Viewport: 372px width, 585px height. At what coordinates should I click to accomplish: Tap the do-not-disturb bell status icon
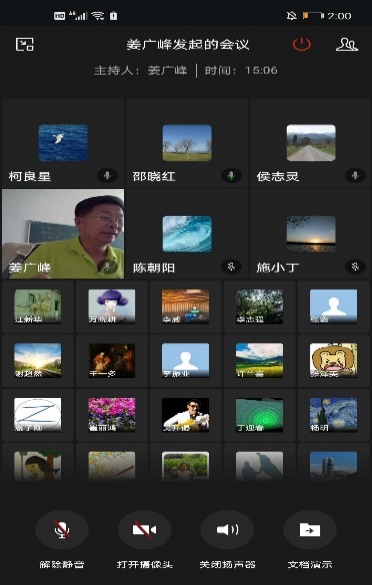291,16
